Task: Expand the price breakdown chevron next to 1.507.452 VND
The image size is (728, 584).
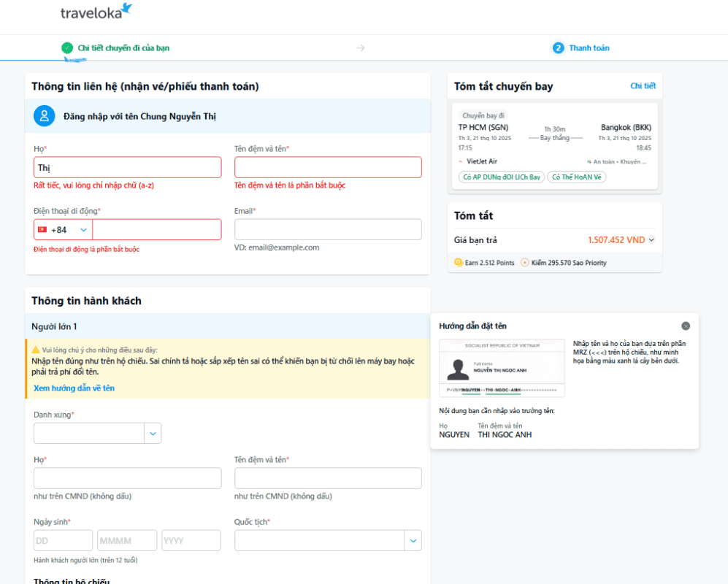Action: (651, 240)
